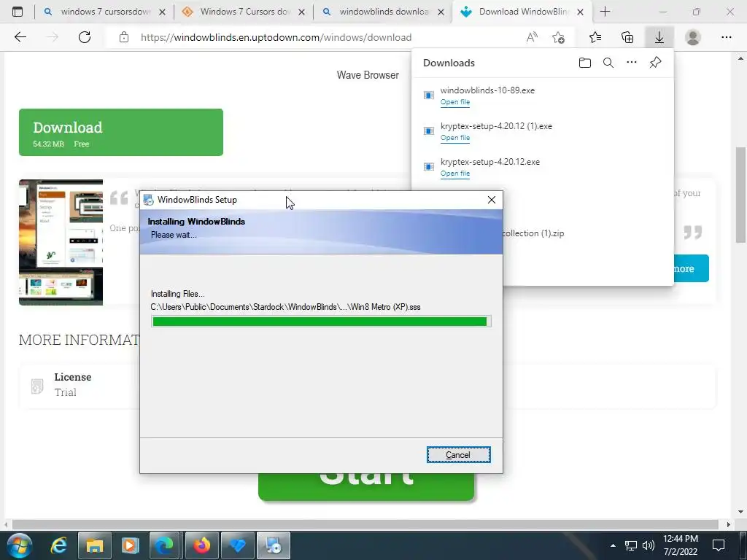Cancel the WindowBlinds installation
Screen dimensions: 747x560
pyautogui.click(x=458, y=455)
